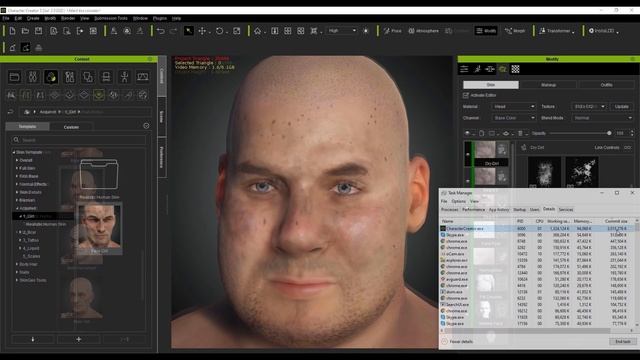Open the Render menu

[x=68, y=18]
